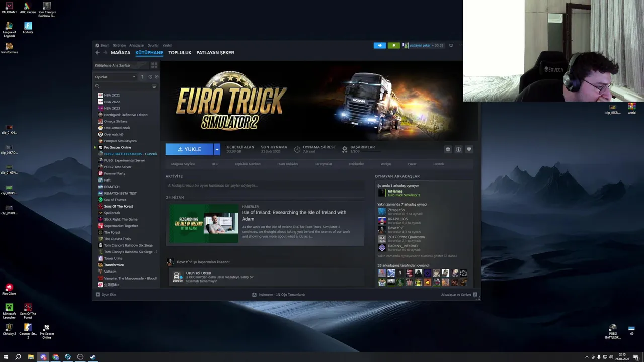Select Sea of Thieves in library list
The height and width of the screenshot is (362, 644).
click(115, 200)
